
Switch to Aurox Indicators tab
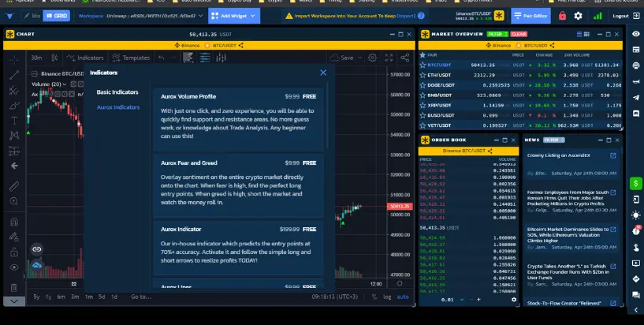118,107
